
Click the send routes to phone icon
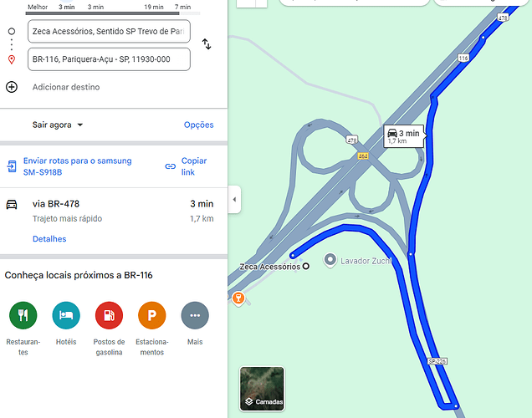coord(12,166)
